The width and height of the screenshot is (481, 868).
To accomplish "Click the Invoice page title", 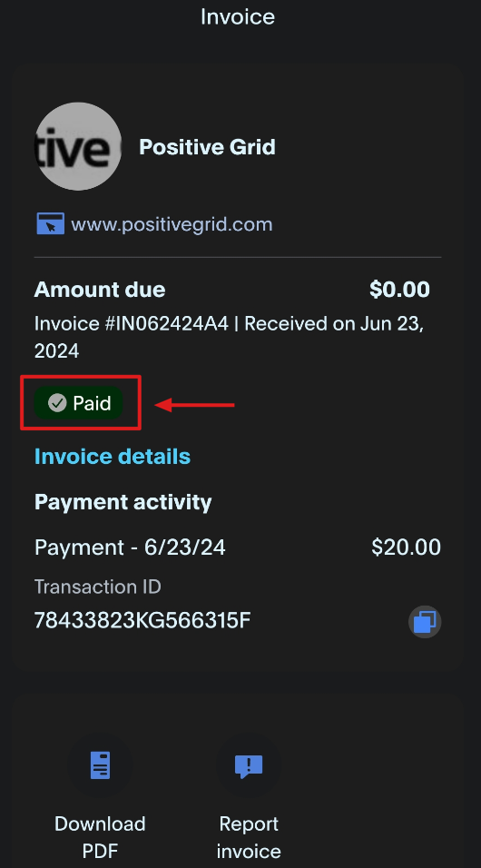I will coord(238,16).
